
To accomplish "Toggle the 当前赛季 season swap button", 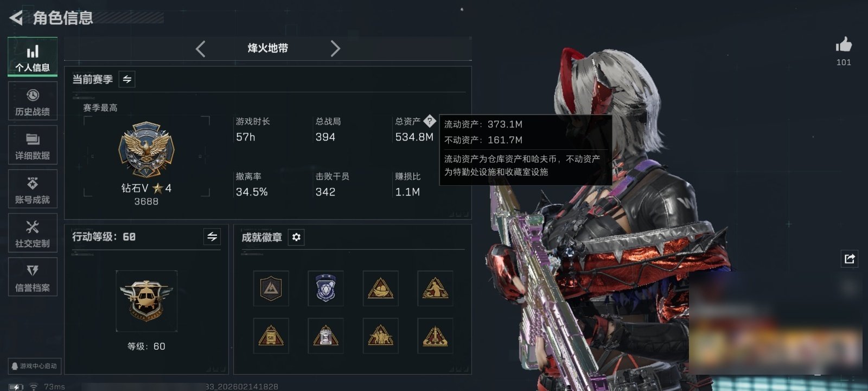I will 127,79.
